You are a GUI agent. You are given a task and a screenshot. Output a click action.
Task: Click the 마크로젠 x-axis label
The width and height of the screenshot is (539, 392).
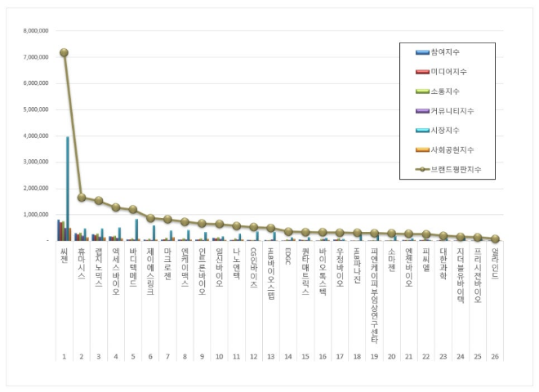pyautogui.click(x=169, y=263)
